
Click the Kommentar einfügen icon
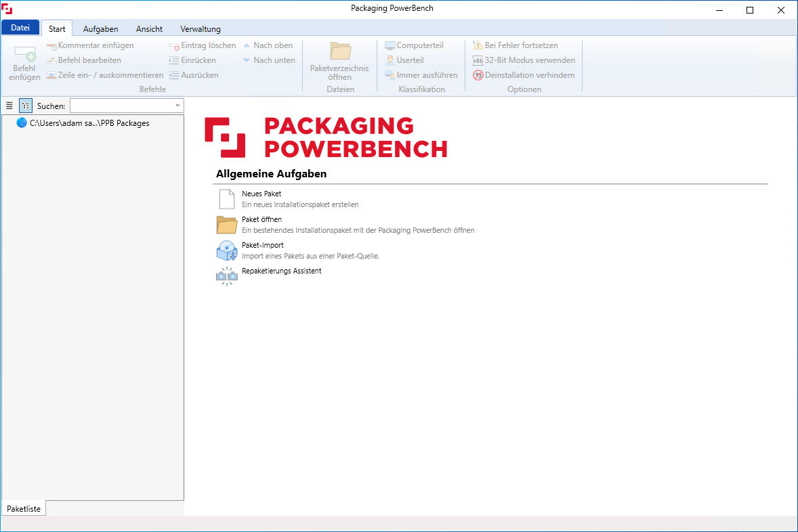51,46
